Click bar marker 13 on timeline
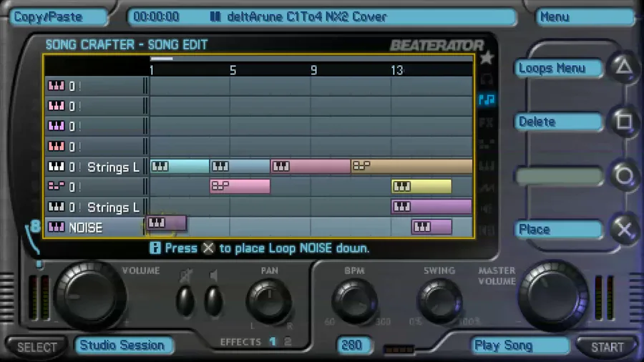 pyautogui.click(x=397, y=71)
